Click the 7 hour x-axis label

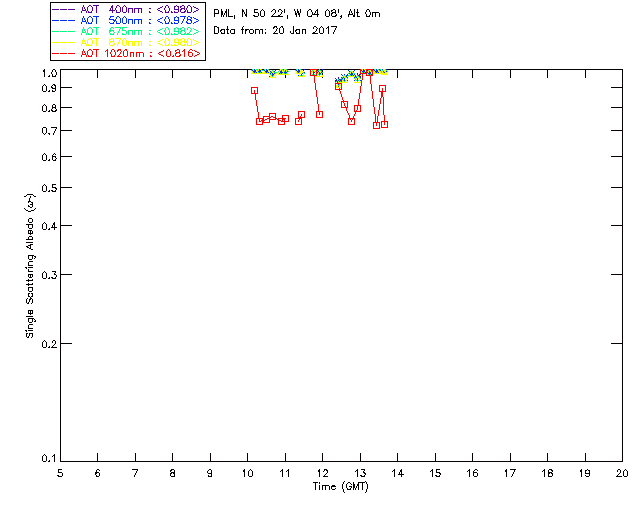pos(135,473)
